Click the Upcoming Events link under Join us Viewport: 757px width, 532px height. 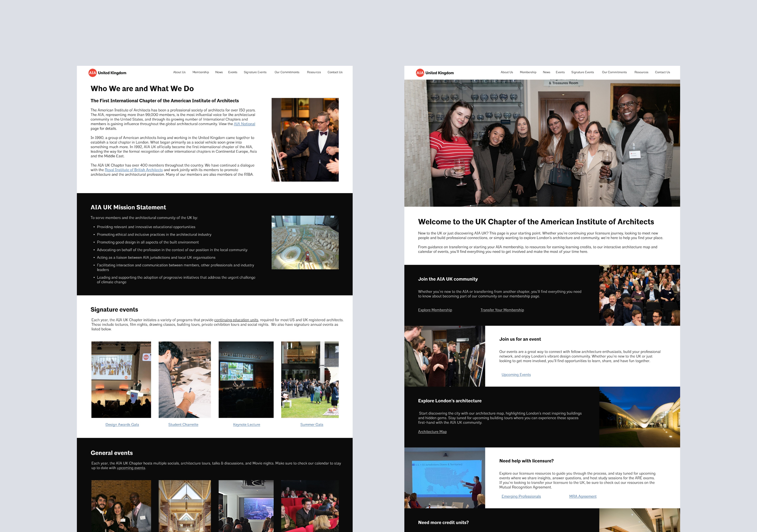[x=516, y=374]
